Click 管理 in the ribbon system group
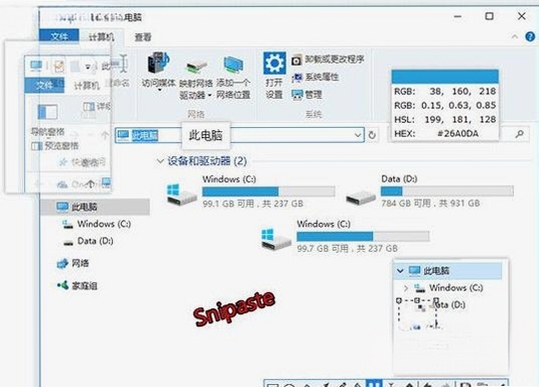The width and height of the screenshot is (539, 387). click(x=313, y=94)
